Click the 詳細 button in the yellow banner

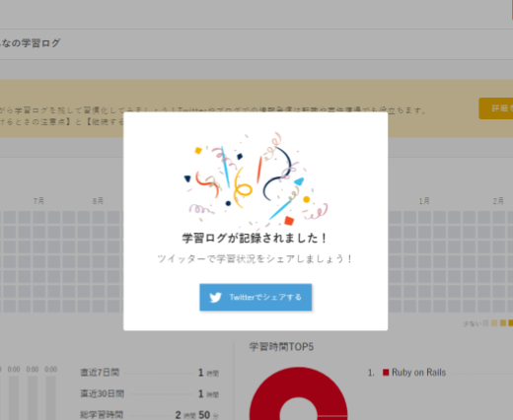pos(496,108)
